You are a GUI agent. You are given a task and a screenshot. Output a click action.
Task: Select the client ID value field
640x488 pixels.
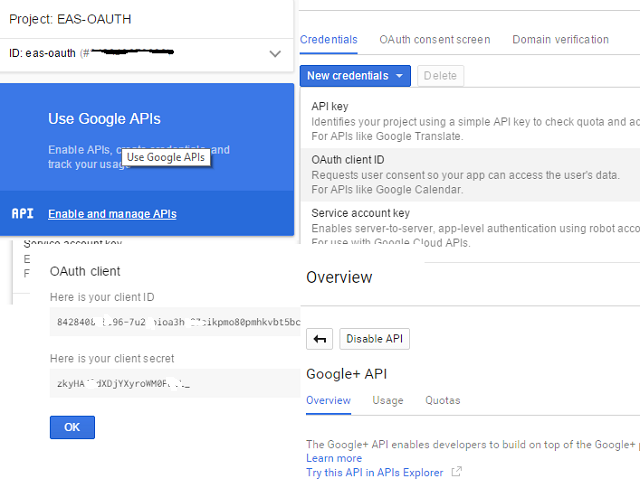175,322
